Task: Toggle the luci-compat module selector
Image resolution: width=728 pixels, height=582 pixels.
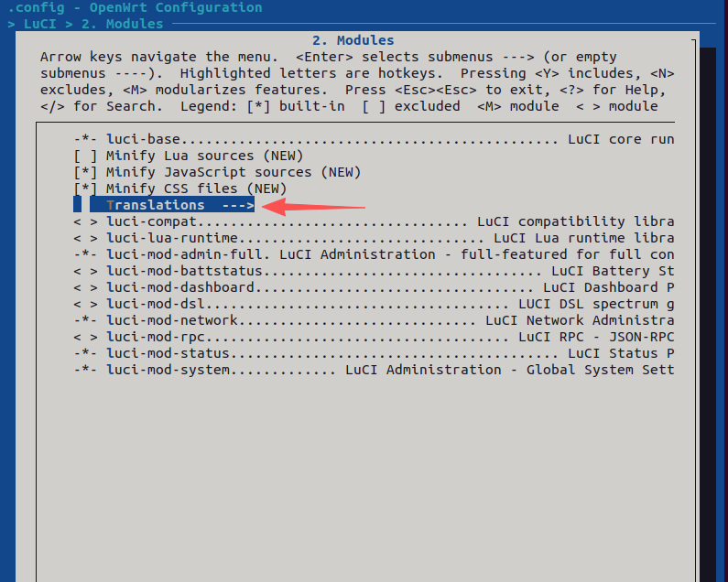Action: coord(85,221)
